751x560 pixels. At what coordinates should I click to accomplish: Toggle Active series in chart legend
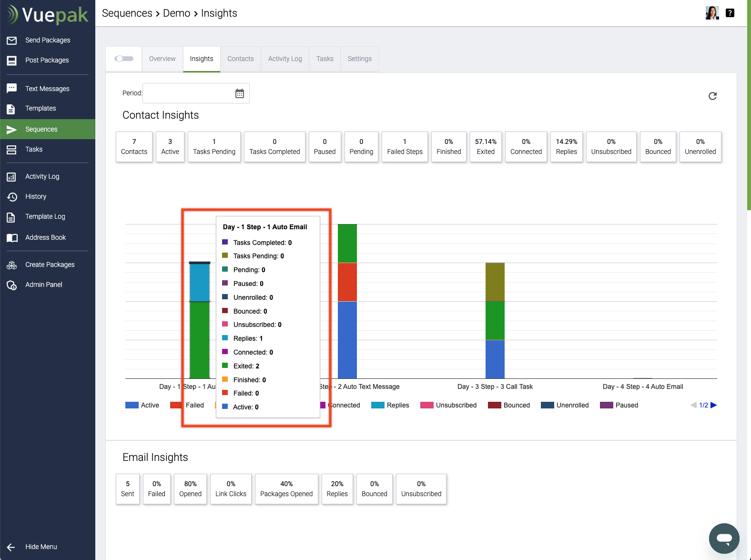pos(142,405)
